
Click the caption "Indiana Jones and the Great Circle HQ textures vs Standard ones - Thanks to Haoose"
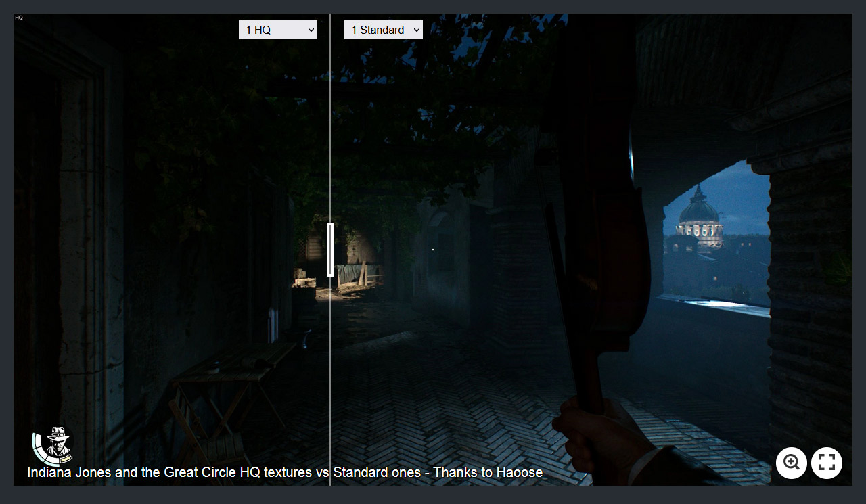point(285,472)
